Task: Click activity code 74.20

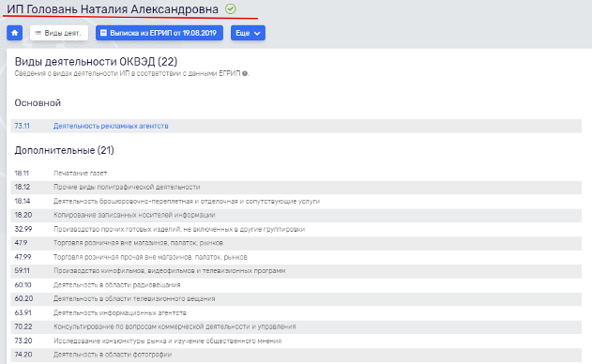Action: pyautogui.click(x=23, y=355)
